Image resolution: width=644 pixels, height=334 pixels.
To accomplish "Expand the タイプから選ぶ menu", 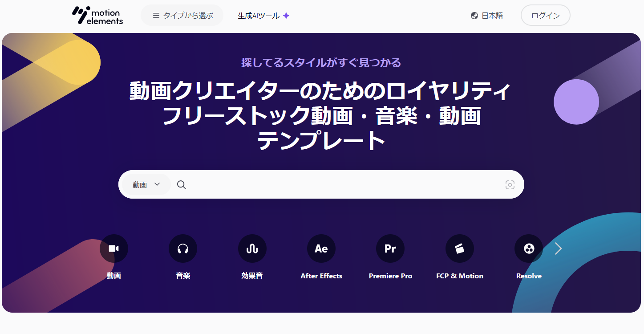I will coord(182,15).
